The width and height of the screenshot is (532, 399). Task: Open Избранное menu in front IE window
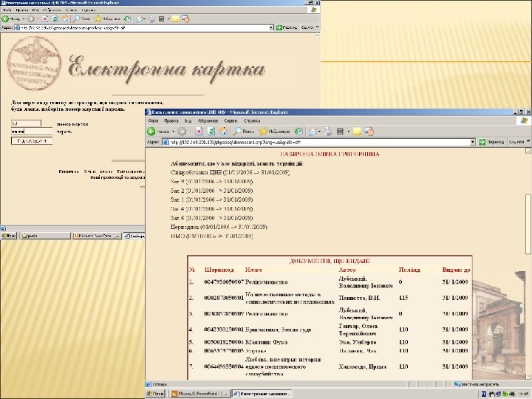208,120
